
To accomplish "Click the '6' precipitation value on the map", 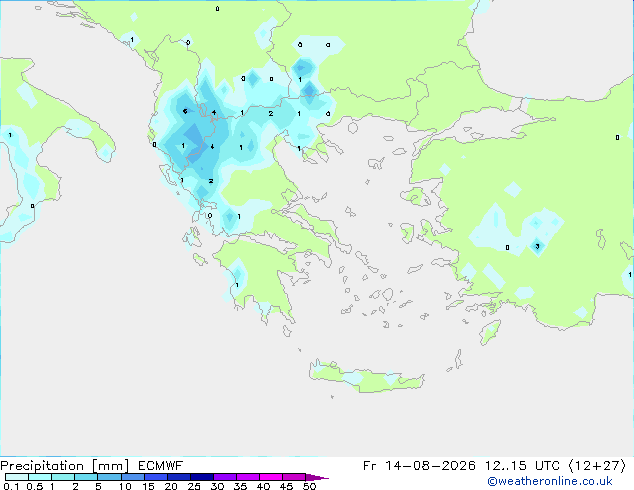I will click(x=185, y=111).
